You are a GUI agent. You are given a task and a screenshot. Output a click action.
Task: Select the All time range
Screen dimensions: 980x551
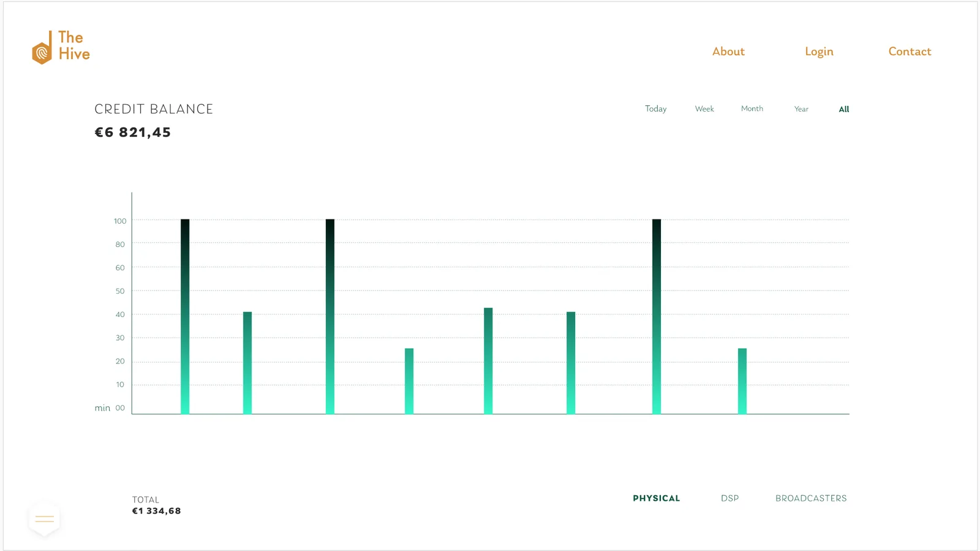point(844,109)
